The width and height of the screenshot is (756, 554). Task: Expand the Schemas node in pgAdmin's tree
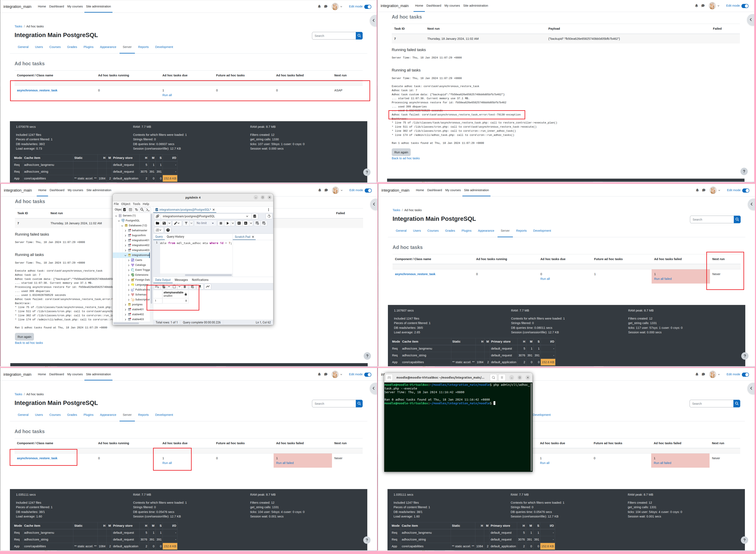(x=129, y=295)
